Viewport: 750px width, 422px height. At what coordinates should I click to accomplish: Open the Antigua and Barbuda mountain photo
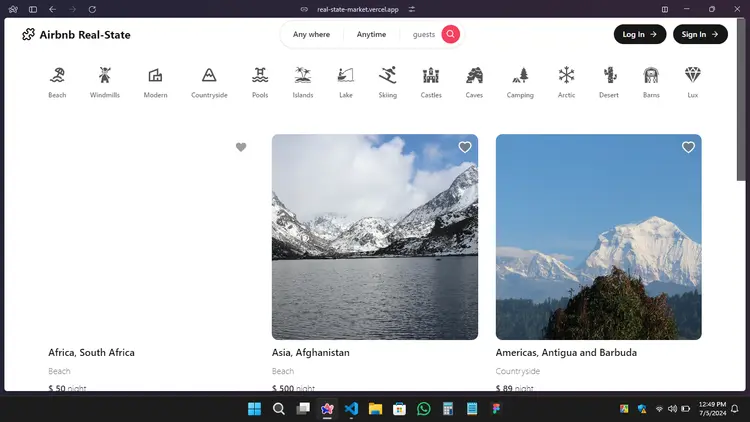pyautogui.click(x=598, y=237)
